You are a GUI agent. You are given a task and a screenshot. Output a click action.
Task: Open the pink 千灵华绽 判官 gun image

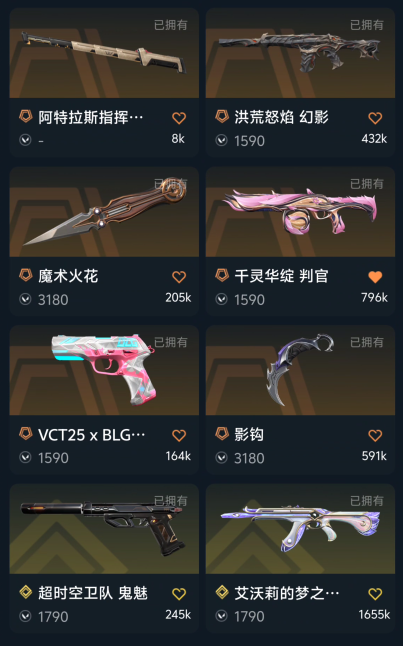coord(300,212)
